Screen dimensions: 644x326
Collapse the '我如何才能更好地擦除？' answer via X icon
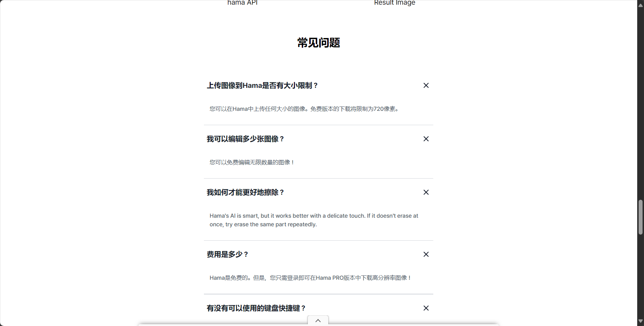tap(426, 192)
